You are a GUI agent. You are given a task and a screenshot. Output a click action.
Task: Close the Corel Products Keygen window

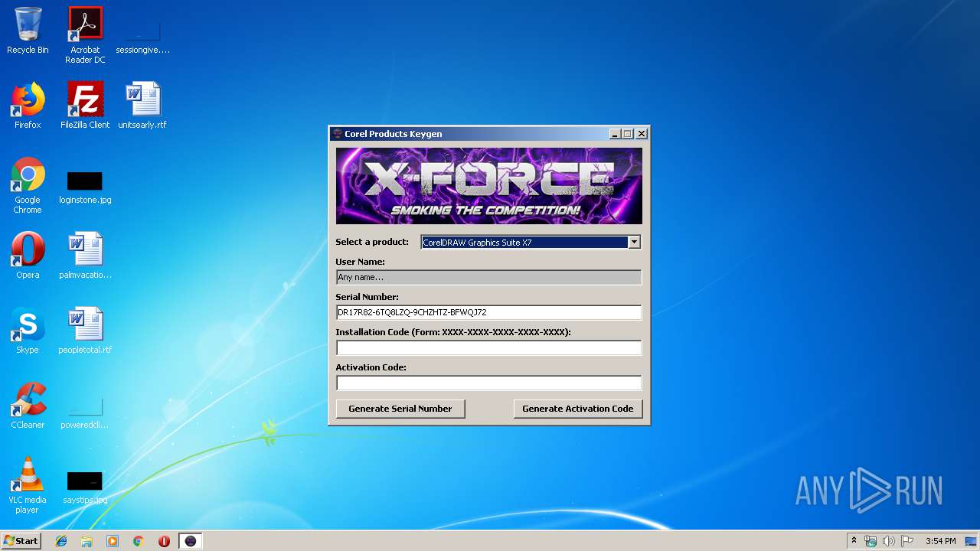tap(642, 134)
